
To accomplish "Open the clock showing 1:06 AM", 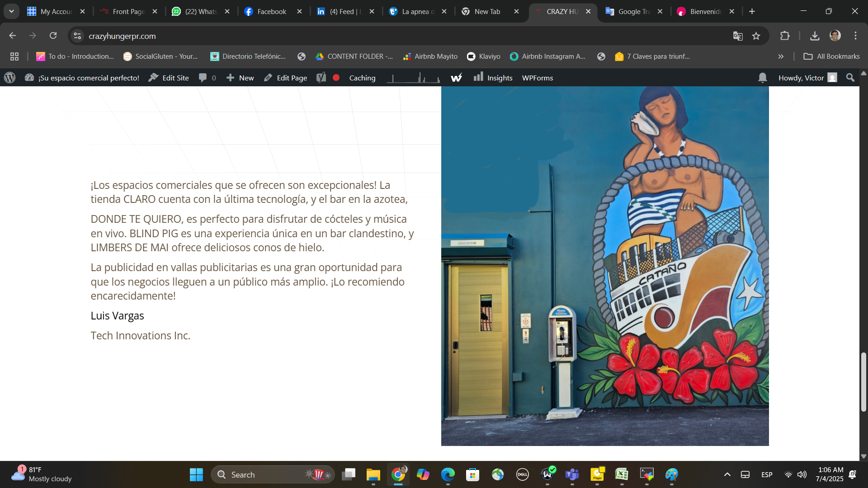I will tap(830, 474).
